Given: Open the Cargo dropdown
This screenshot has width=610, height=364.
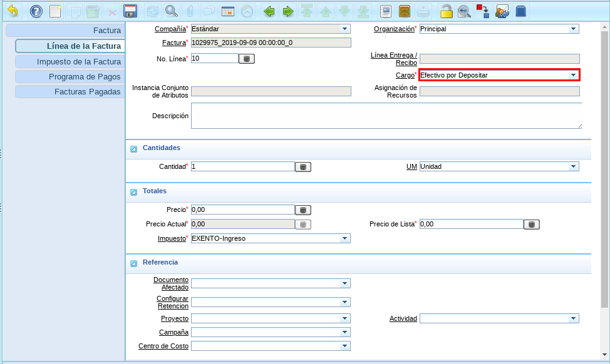Looking at the screenshot, I should [572, 75].
